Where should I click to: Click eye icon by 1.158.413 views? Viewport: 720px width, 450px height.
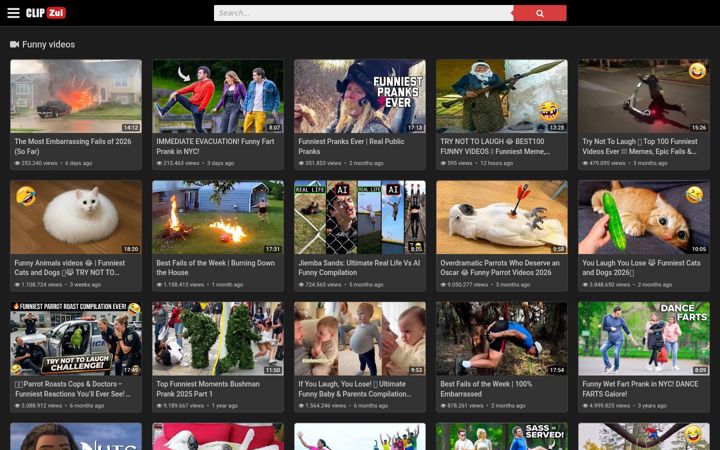(159, 285)
